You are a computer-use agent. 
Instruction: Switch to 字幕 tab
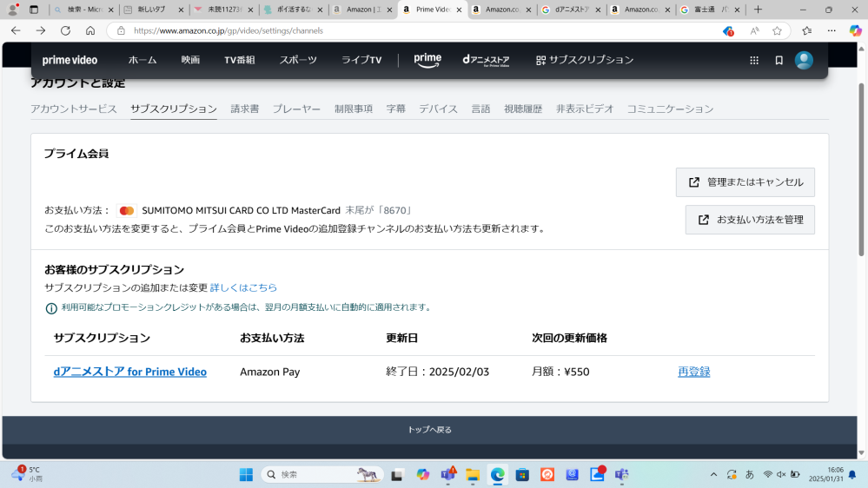click(396, 109)
